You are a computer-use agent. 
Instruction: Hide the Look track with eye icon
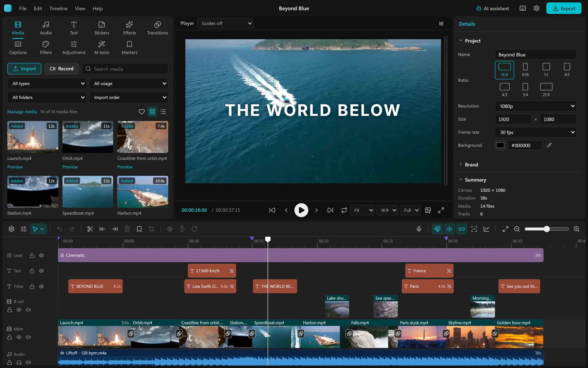(42, 255)
